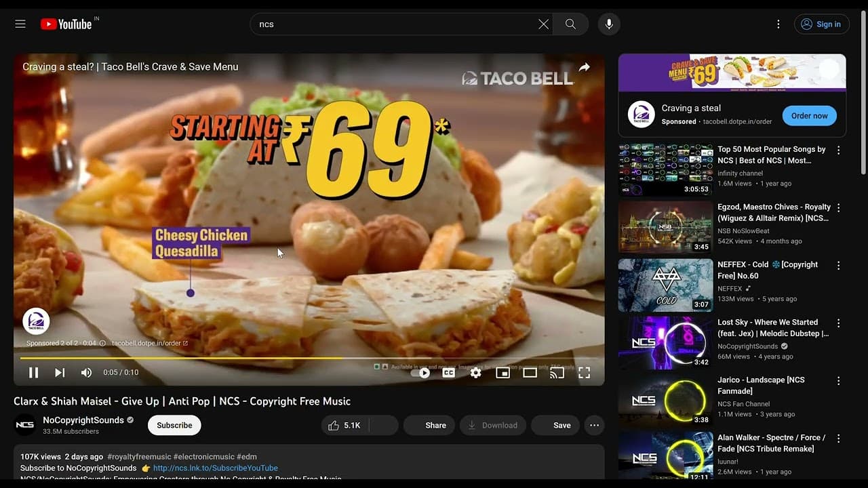Open Egzod, Maestro Chives - Royalty thumbnail
The width and height of the screenshot is (868, 488).
665,227
